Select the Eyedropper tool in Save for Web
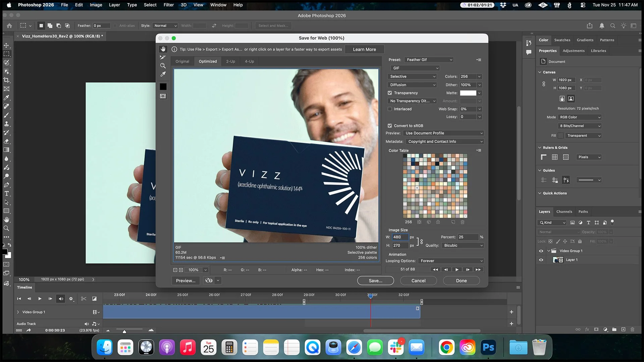 163,74
